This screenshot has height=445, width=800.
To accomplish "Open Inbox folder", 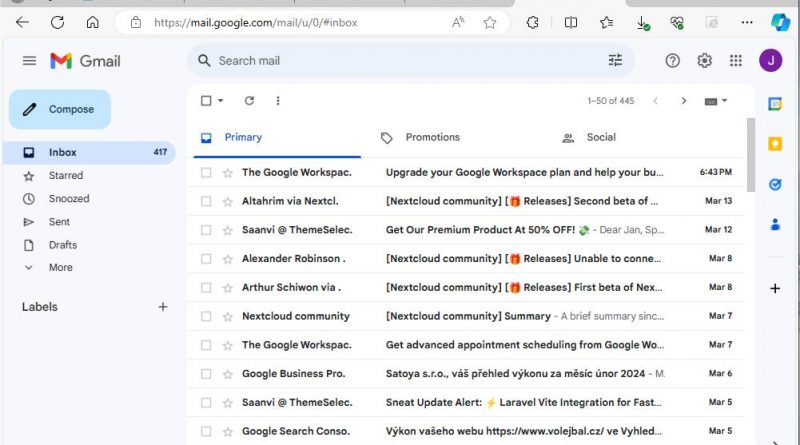I will (x=90, y=152).
